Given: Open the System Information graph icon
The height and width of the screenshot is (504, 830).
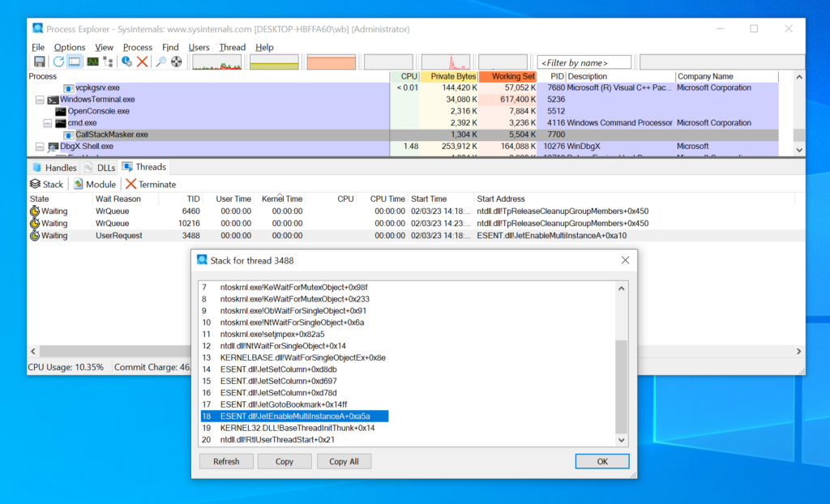Looking at the screenshot, I should coord(92,62).
